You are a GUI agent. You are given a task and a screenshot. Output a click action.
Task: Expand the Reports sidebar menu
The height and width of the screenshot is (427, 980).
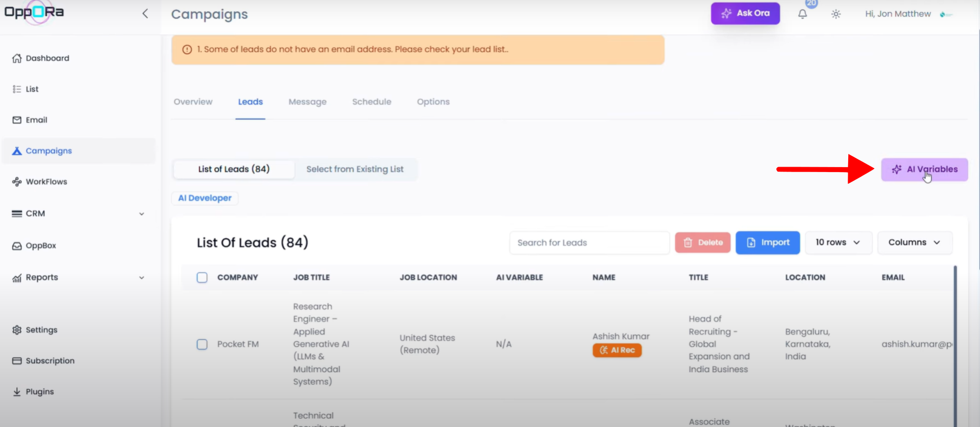[141, 277]
